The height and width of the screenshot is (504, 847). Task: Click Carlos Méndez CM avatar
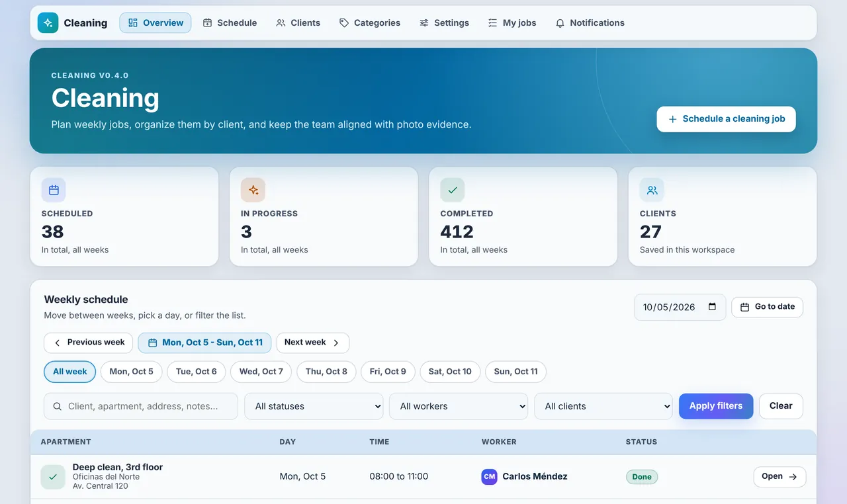click(489, 476)
